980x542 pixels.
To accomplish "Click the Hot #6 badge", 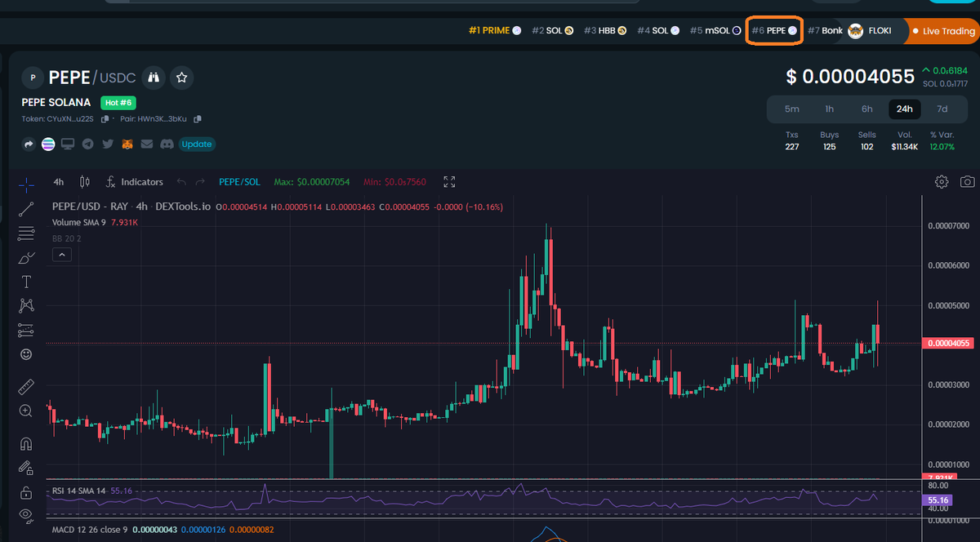I will 118,103.
